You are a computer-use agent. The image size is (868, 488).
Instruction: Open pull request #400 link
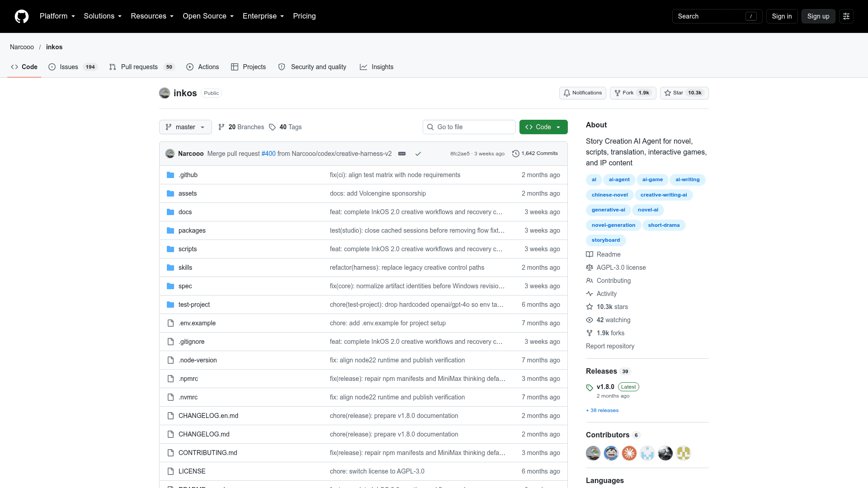269,154
